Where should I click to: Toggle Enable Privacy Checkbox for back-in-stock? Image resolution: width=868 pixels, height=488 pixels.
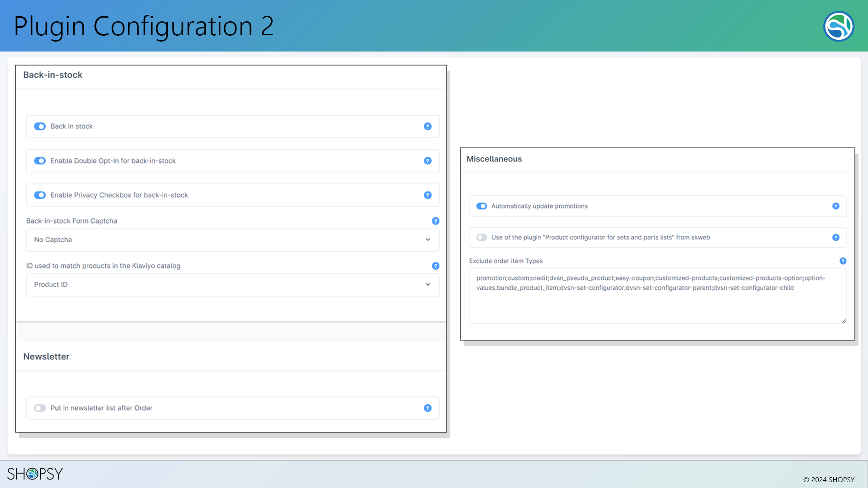40,195
